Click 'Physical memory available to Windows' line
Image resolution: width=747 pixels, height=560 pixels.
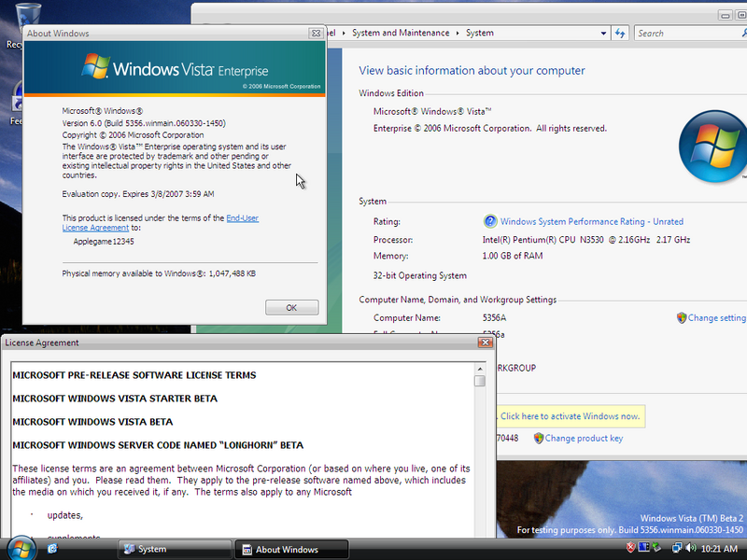click(x=159, y=273)
